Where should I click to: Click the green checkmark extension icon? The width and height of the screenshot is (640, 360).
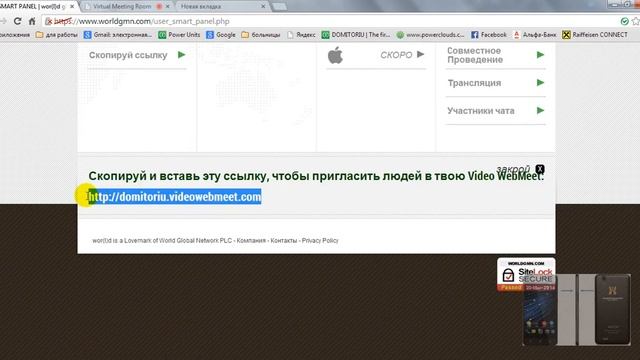pos(624,21)
